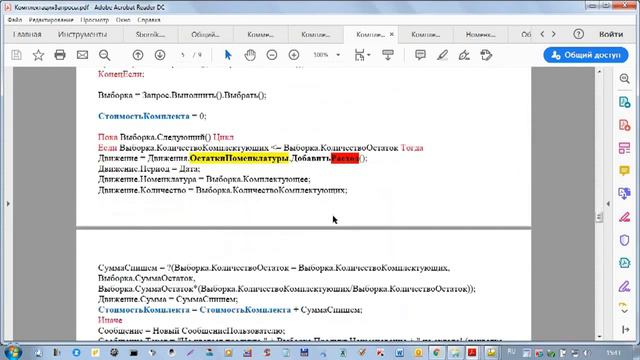Click the current page number field

pyautogui.click(x=183, y=55)
